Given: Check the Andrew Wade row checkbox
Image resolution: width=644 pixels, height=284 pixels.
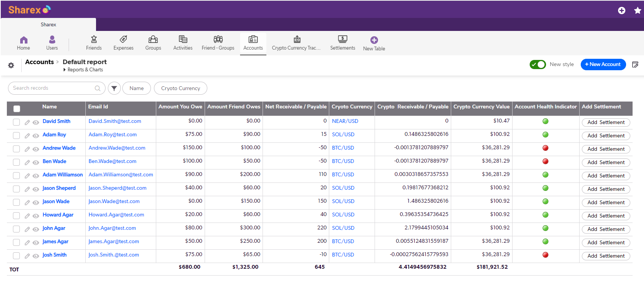Looking at the screenshot, I should click(16, 149).
